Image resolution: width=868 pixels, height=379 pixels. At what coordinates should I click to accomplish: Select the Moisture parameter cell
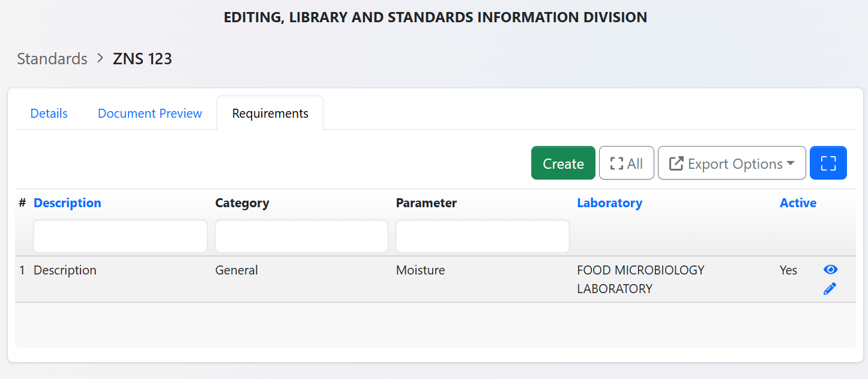tap(420, 270)
